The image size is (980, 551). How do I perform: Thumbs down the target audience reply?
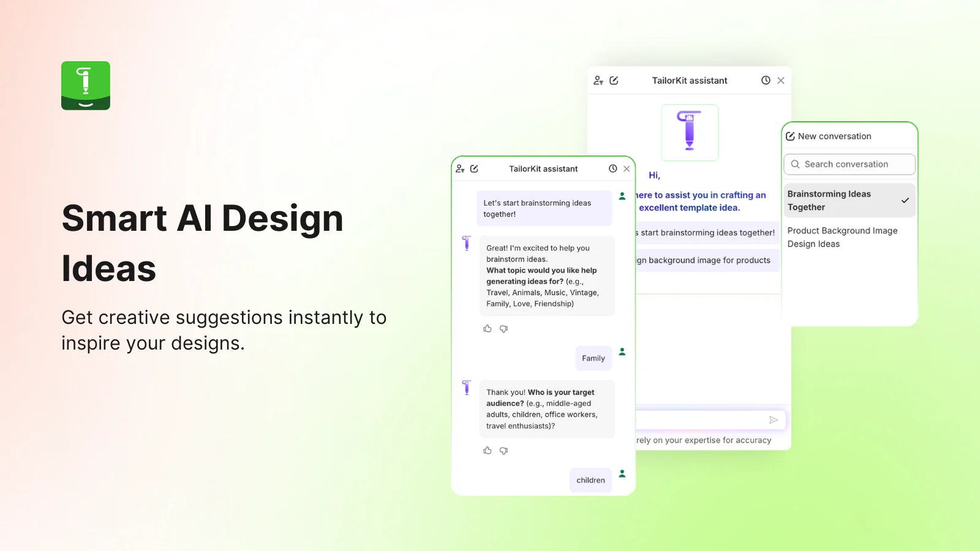(x=503, y=451)
